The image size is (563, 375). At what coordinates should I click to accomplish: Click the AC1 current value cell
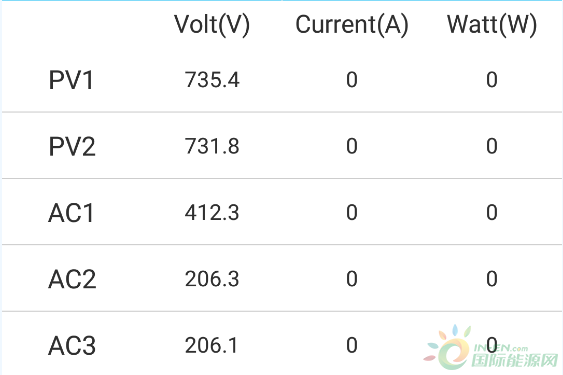click(352, 212)
